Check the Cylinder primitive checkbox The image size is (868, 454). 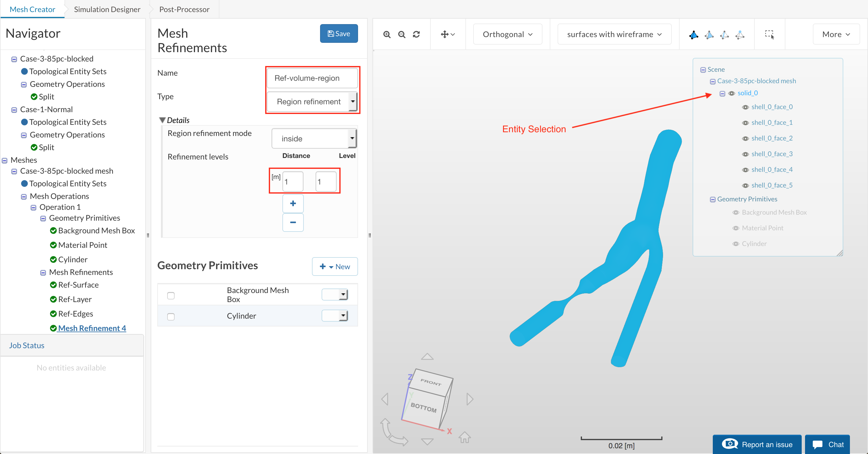pos(171,317)
